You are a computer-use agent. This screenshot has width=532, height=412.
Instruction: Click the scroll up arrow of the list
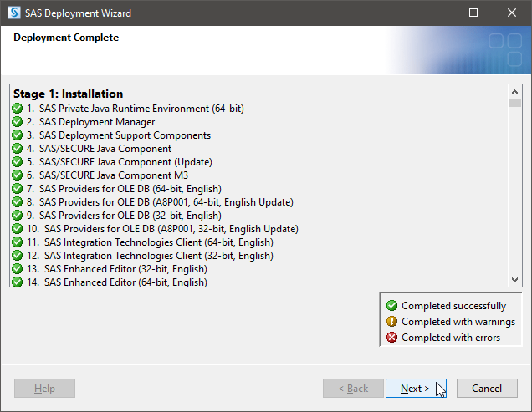tap(514, 92)
